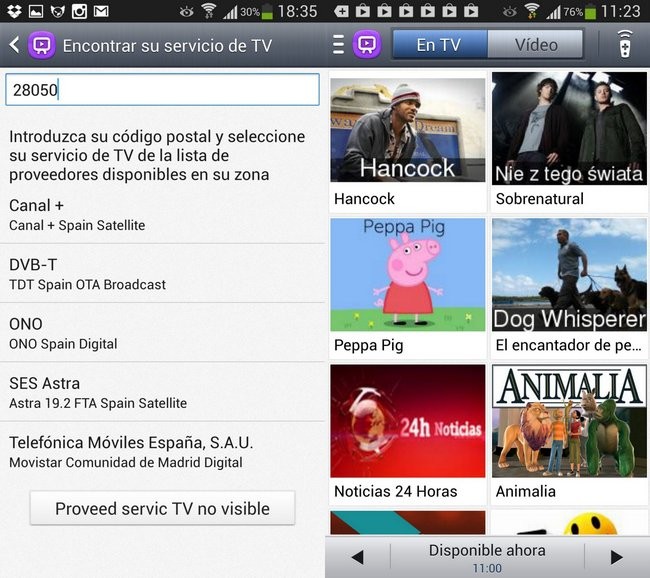Select Canal + Spain Satellite provider
The image size is (650, 578).
click(162, 214)
